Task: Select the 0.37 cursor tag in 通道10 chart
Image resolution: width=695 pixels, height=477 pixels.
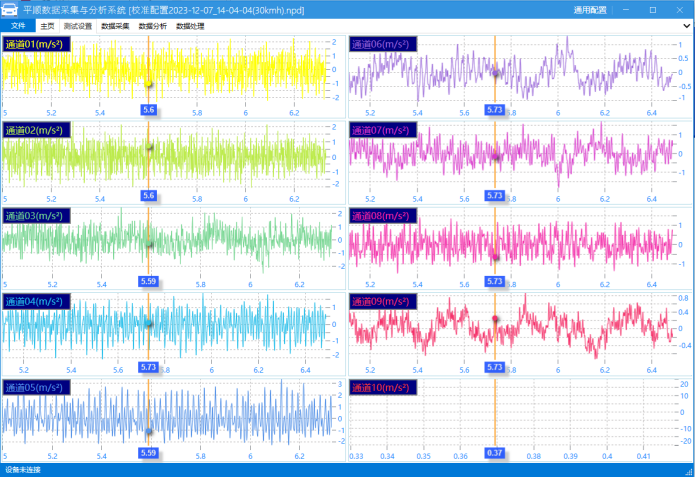Action: (494, 453)
